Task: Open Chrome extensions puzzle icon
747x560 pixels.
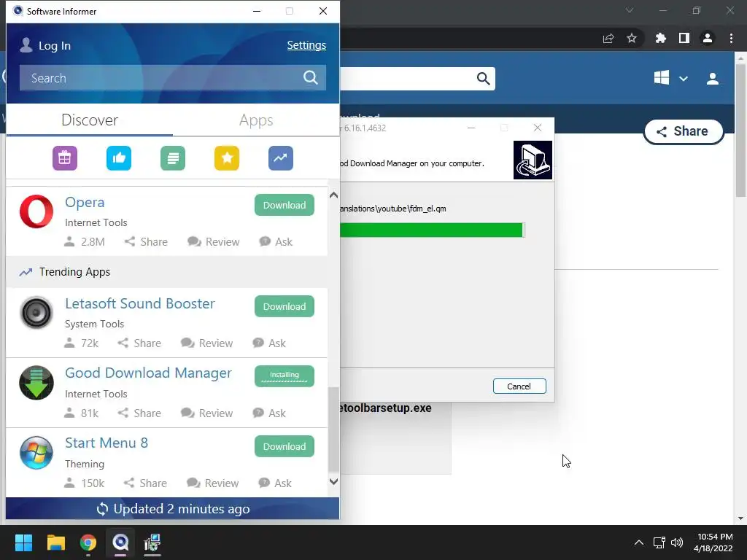Action: [x=660, y=38]
